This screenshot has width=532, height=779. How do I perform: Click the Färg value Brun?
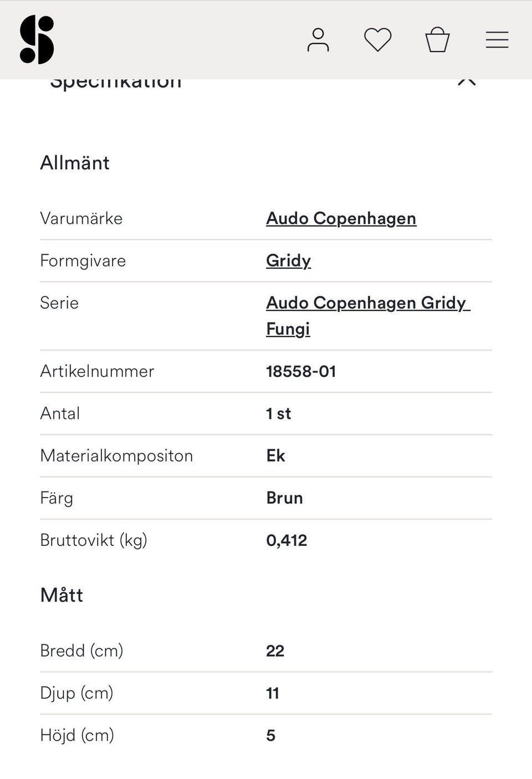[x=284, y=498]
